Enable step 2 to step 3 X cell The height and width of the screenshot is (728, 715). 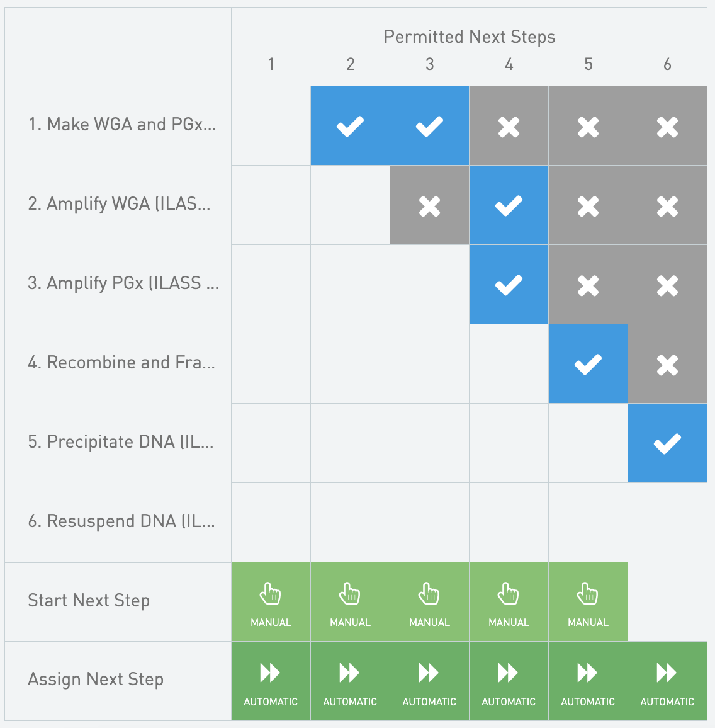coord(429,205)
